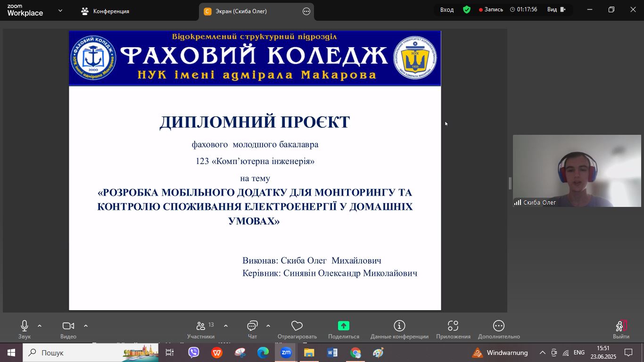
Task: Expand the audio options arrow
Action: point(40,326)
